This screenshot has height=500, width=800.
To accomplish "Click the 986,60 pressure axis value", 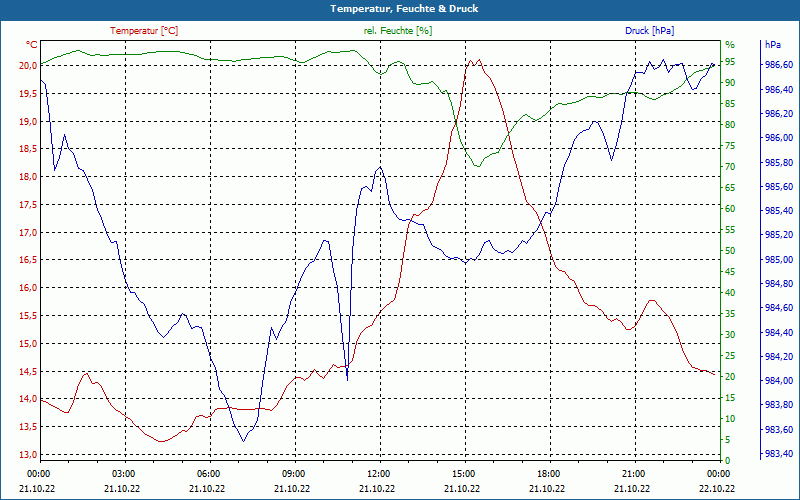I will coord(779,65).
